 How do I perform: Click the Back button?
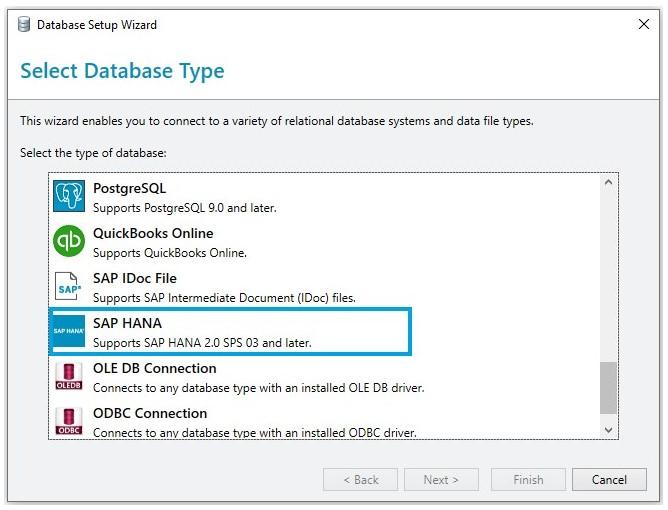[360, 480]
